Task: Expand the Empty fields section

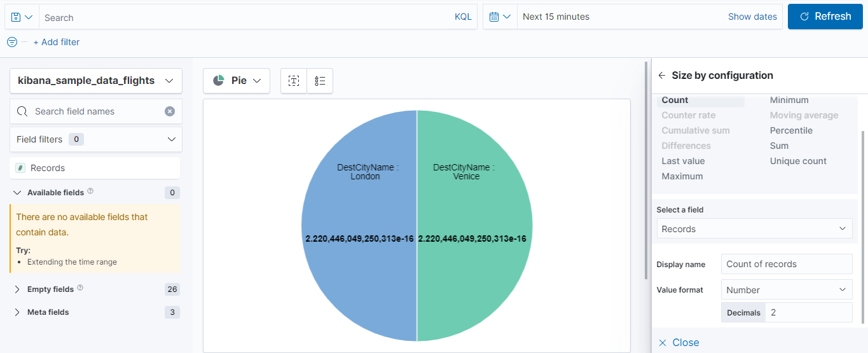Action: (x=17, y=289)
